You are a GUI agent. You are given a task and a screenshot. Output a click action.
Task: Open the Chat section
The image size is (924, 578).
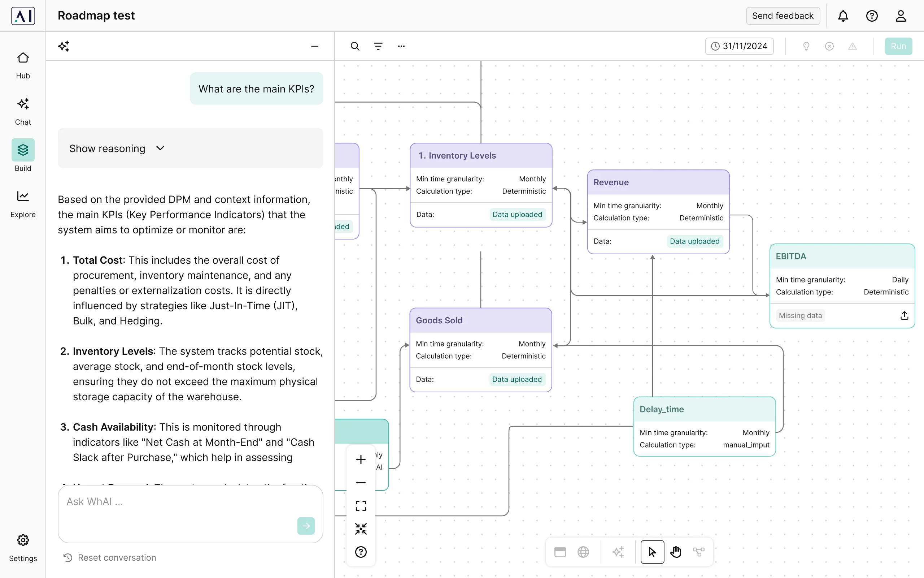(x=23, y=112)
